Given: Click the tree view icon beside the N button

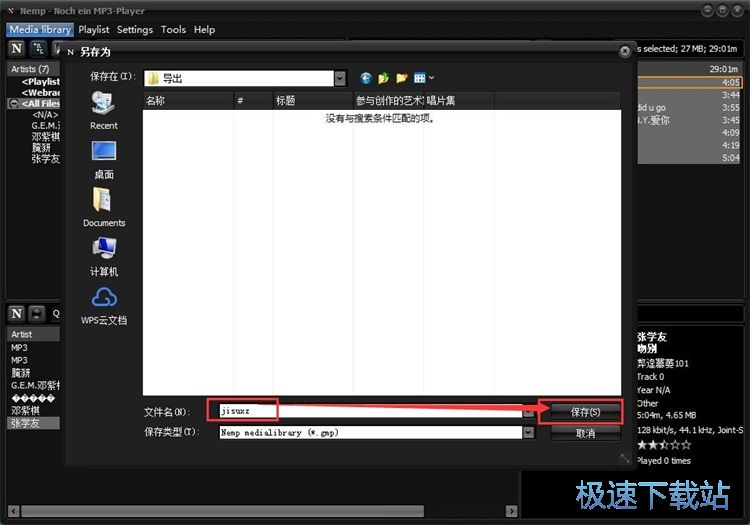Looking at the screenshot, I should click(x=38, y=48).
